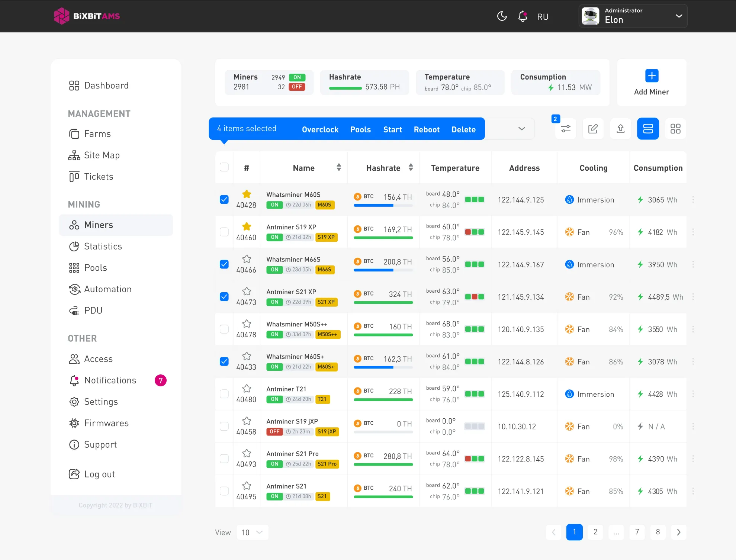The image size is (736, 560).
Task: Click hashrate bar for Whatsminer M60S row
Action: pos(383,205)
